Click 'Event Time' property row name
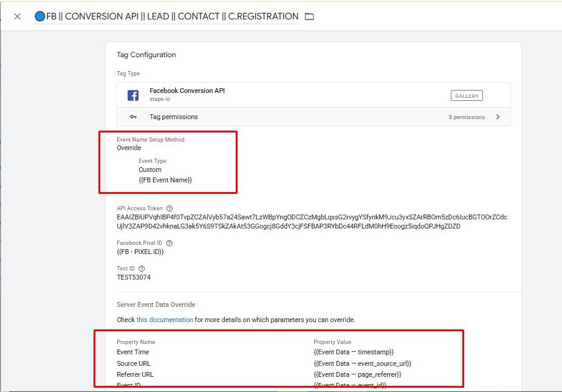562x392 pixels. pyautogui.click(x=133, y=352)
